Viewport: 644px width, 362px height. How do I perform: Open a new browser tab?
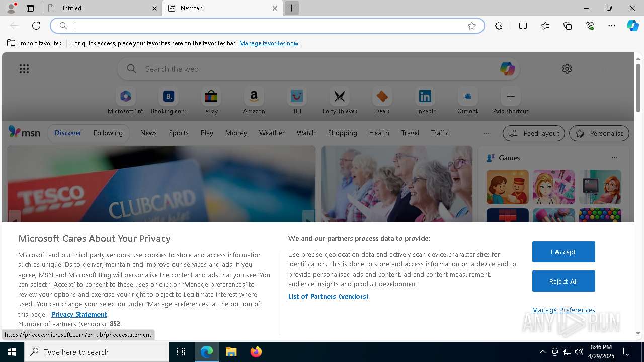click(x=291, y=8)
